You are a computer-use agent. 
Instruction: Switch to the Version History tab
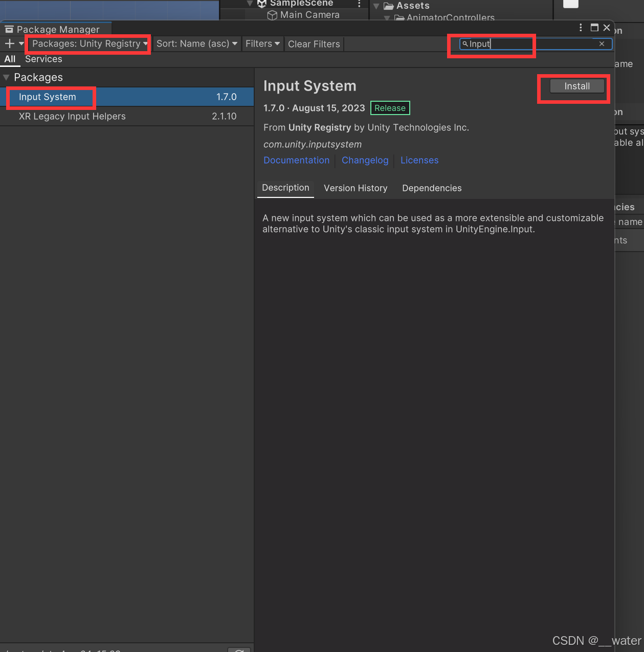click(x=356, y=188)
